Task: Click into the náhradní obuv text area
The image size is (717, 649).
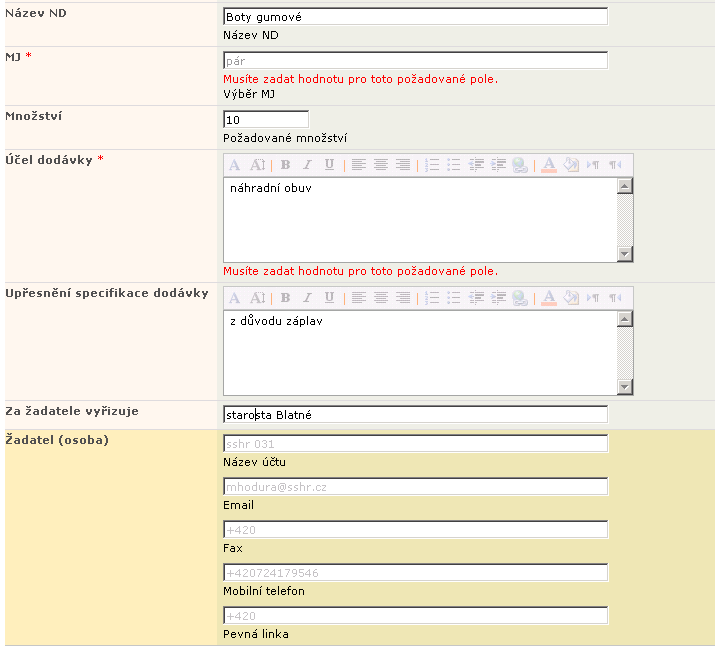Action: [x=420, y=220]
